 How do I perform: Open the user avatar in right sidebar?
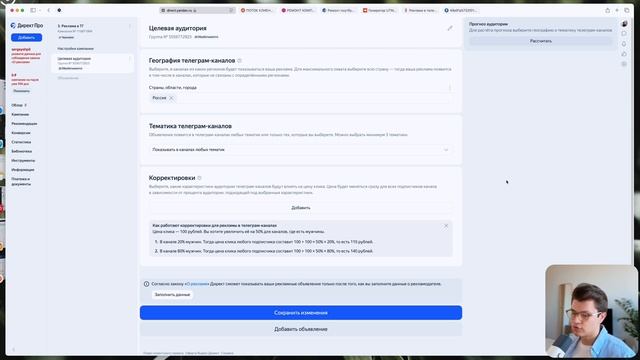(x=624, y=24)
